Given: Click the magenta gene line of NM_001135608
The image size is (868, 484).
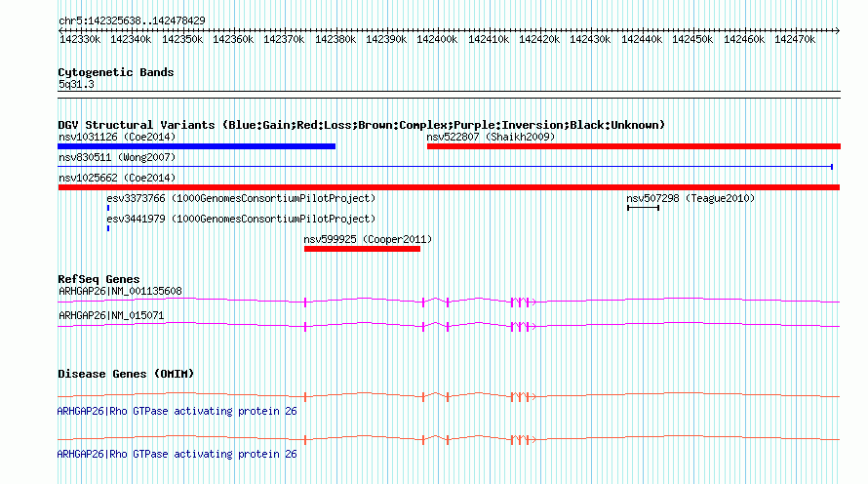Looking at the screenshot, I should [449, 302].
